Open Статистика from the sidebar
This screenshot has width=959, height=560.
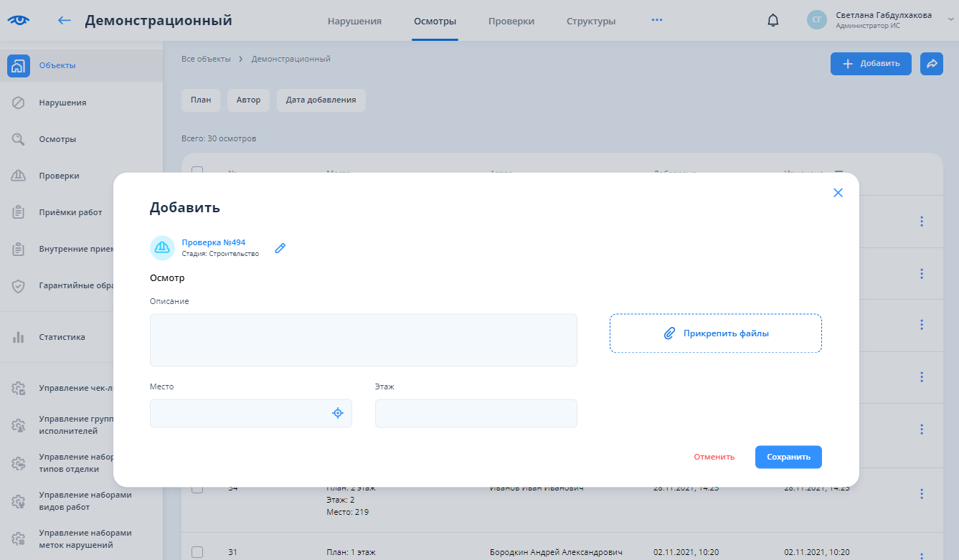point(62,337)
